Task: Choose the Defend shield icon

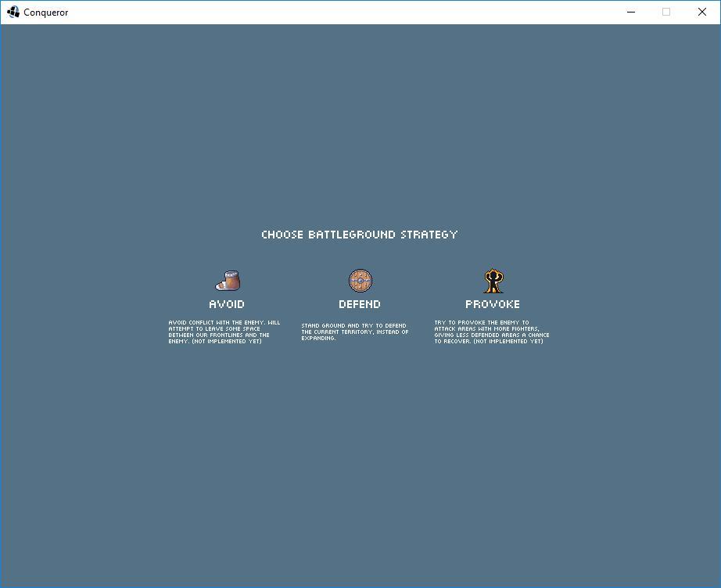Action: pos(360,281)
